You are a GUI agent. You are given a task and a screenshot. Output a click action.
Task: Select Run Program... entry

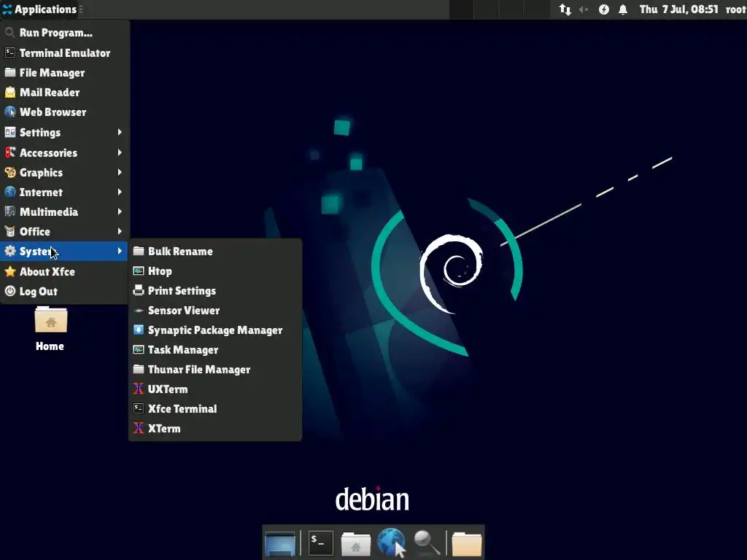click(x=65, y=33)
